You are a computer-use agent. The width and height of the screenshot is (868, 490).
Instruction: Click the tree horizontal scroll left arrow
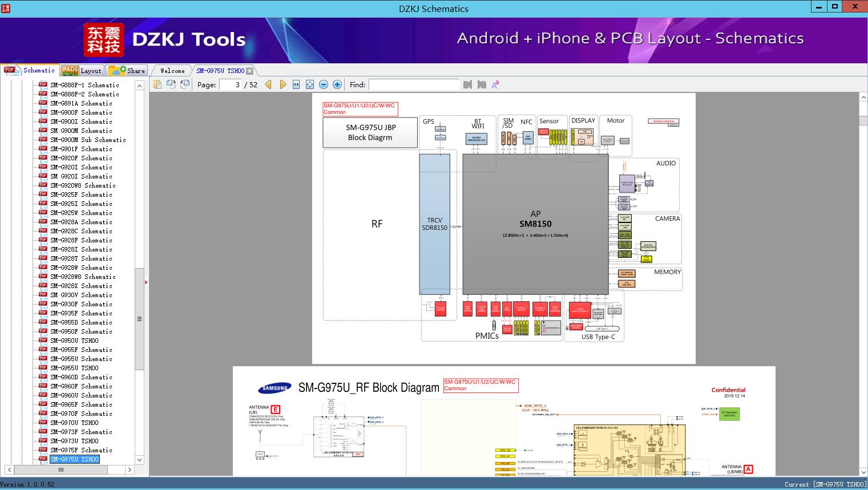pyautogui.click(x=9, y=469)
